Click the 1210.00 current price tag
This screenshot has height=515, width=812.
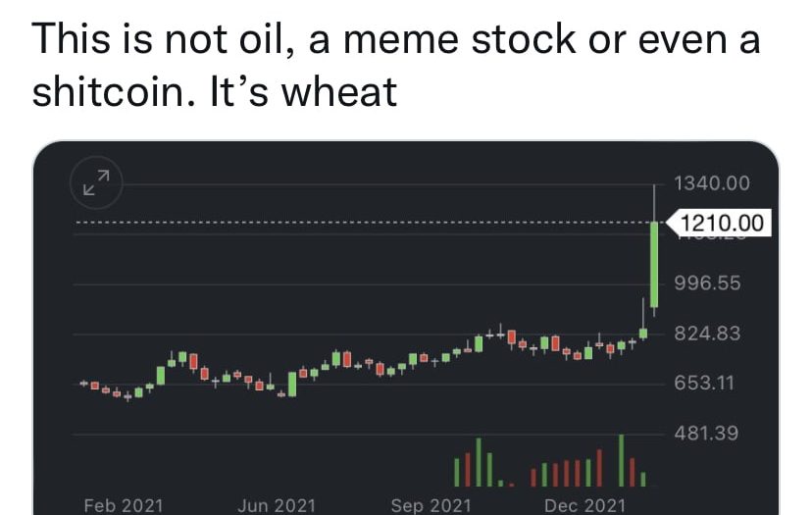pos(720,224)
